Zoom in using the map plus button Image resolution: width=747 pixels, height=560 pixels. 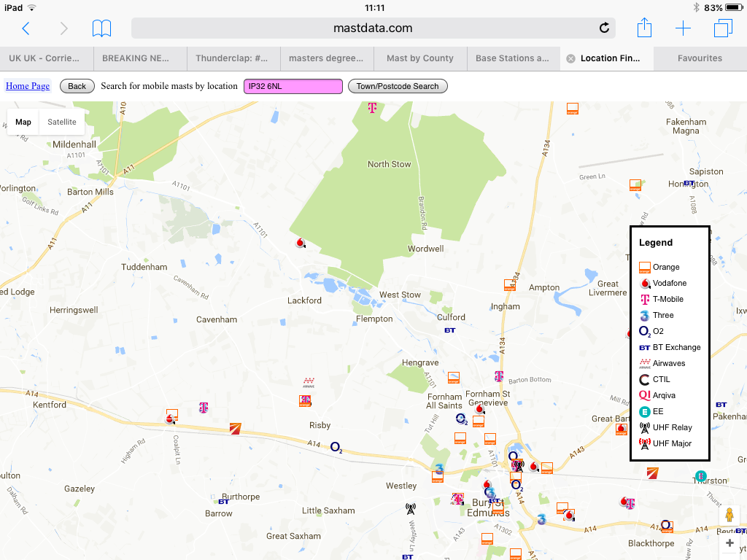coord(729,543)
